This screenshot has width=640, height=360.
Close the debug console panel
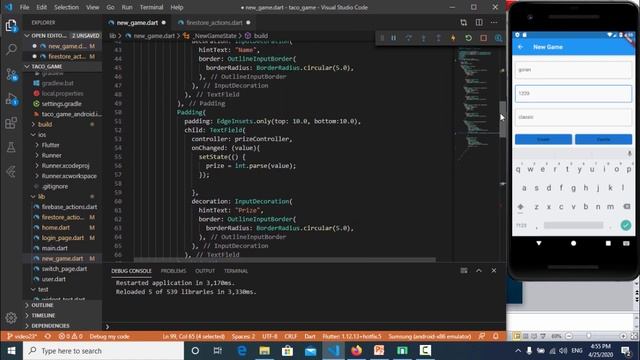493,270
